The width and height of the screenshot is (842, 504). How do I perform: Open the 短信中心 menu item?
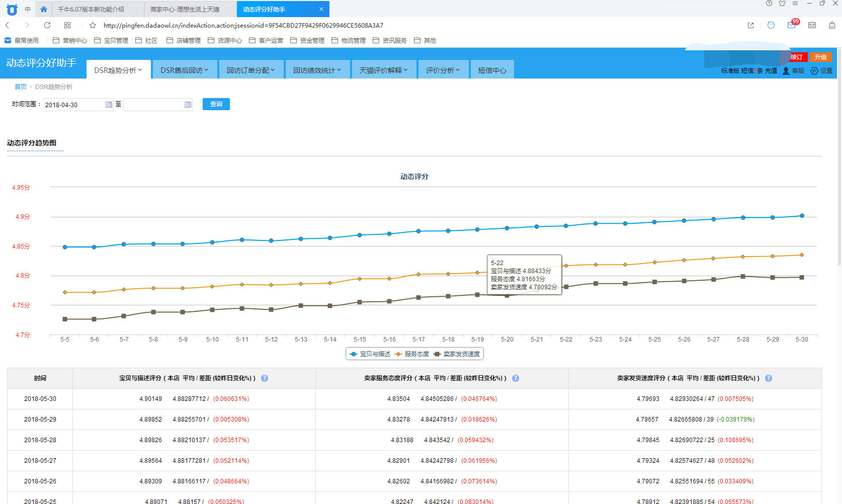tap(492, 70)
